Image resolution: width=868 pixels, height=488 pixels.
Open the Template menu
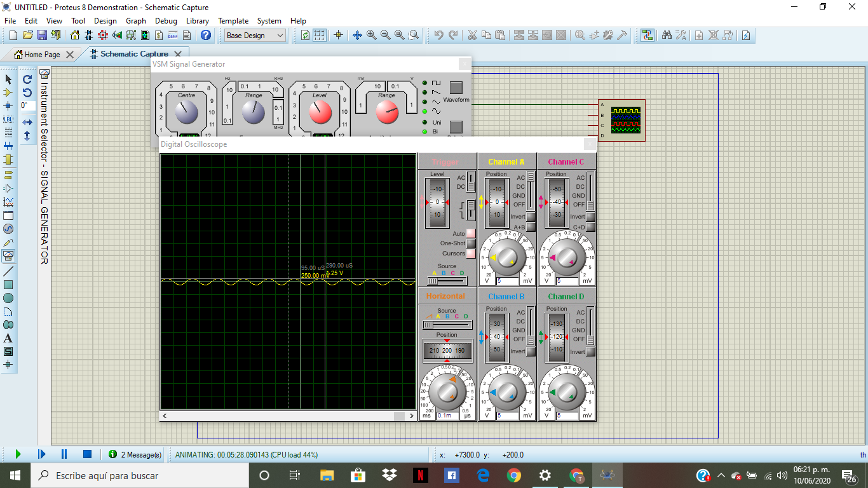tap(233, 21)
